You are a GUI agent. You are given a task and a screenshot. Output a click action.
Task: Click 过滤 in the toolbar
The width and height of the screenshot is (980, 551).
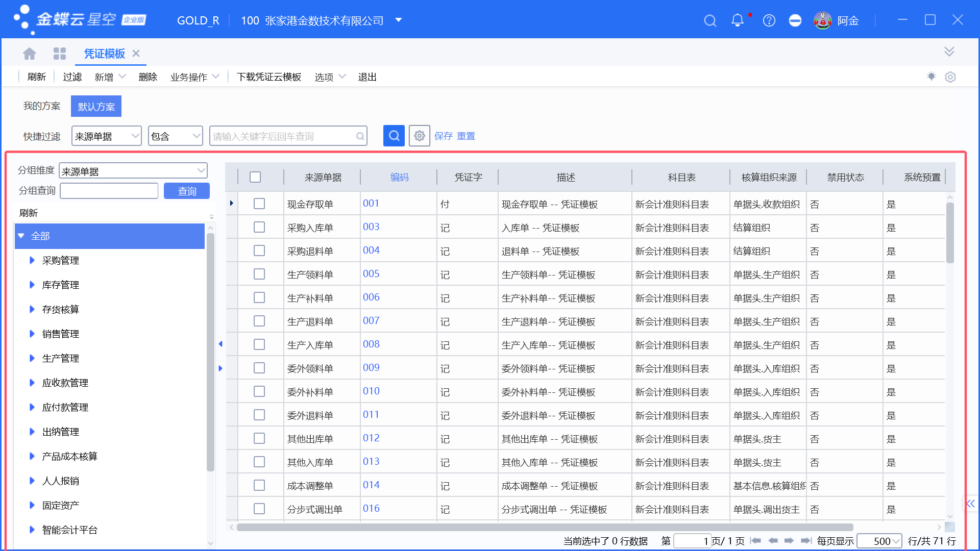coord(72,77)
